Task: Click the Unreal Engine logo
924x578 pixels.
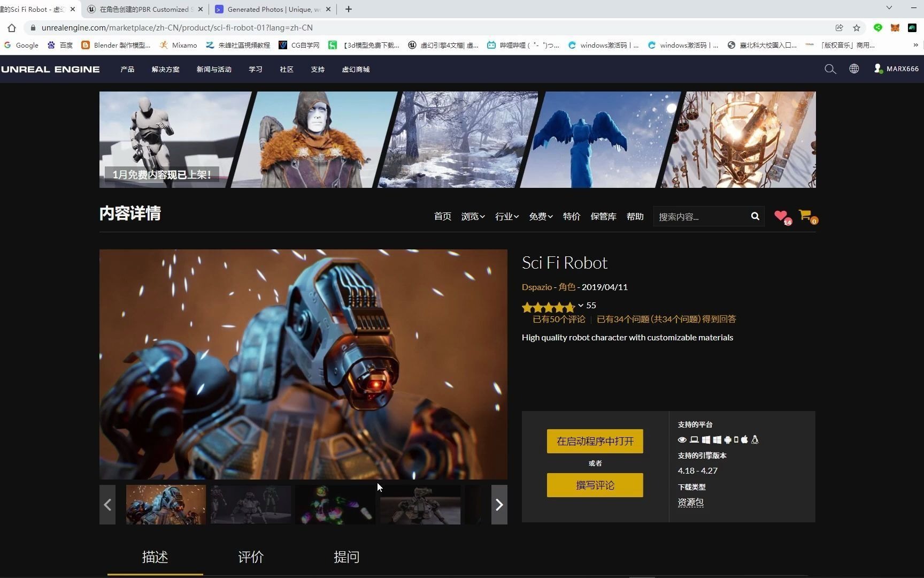Action: click(x=50, y=69)
